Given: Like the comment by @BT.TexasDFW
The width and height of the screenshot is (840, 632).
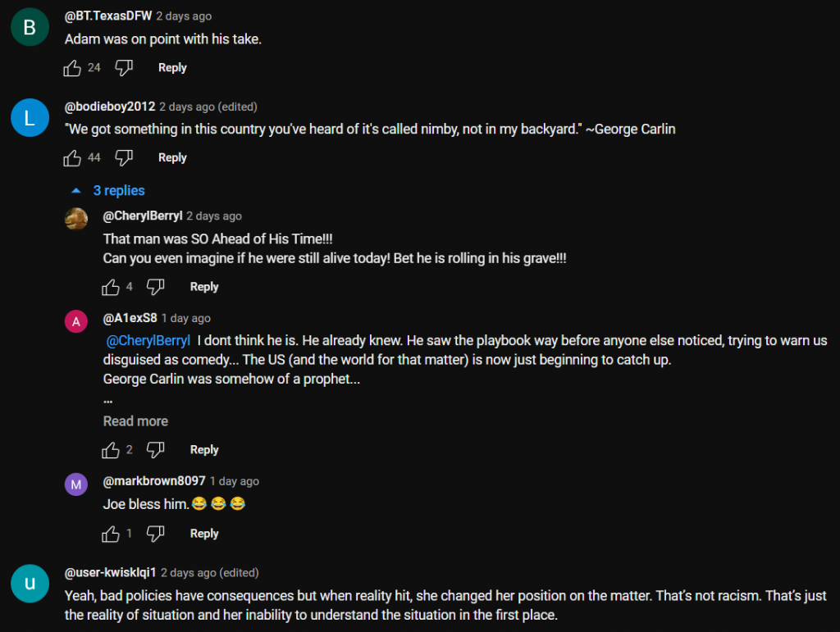Looking at the screenshot, I should click(73, 68).
